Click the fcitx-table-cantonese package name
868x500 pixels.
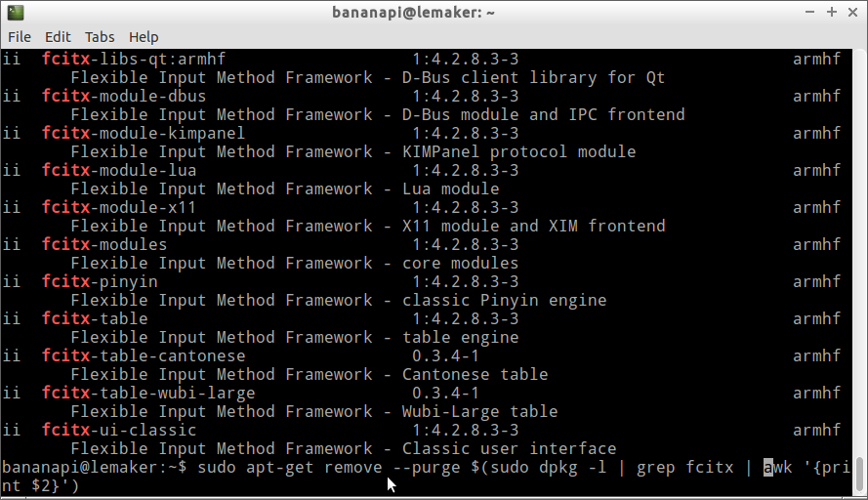point(144,356)
